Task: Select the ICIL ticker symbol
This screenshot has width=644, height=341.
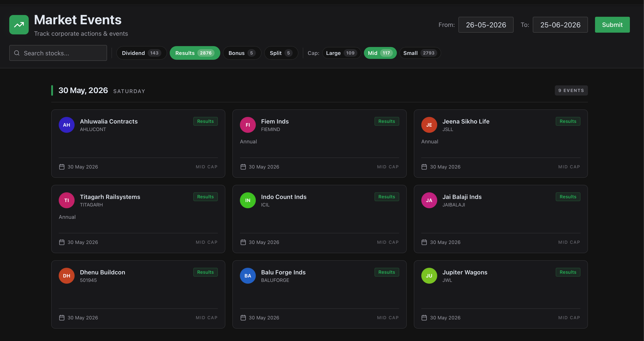Action: 265,205
